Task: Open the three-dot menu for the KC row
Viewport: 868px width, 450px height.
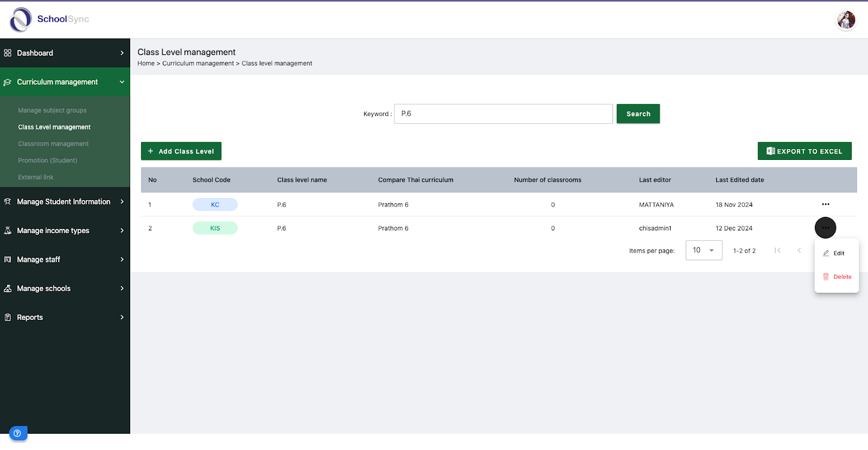Action: point(825,204)
